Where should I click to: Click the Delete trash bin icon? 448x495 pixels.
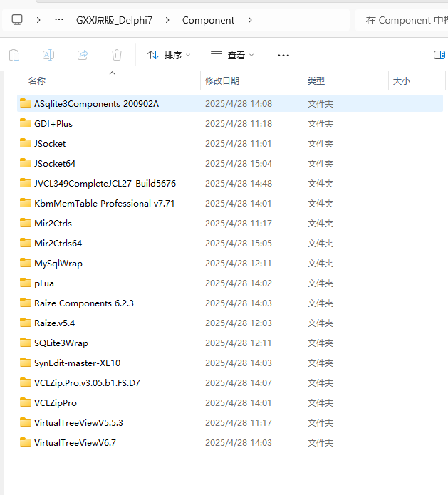click(117, 55)
